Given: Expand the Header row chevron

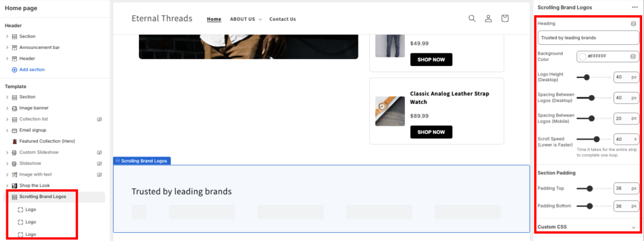Looking at the screenshot, I should pyautogui.click(x=7, y=59).
